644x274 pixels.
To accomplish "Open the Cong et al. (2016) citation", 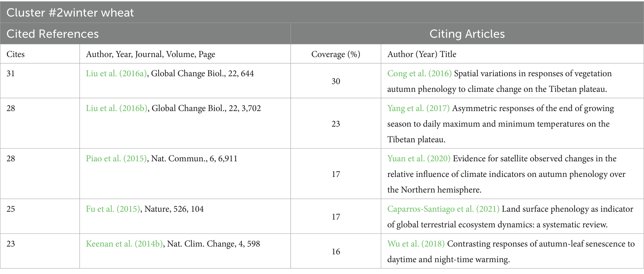I will (x=419, y=74).
